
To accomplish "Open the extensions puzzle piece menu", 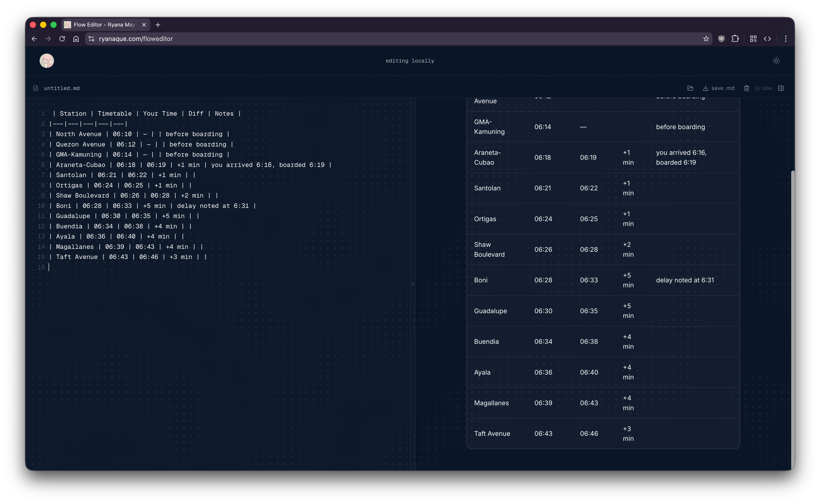I will (735, 39).
